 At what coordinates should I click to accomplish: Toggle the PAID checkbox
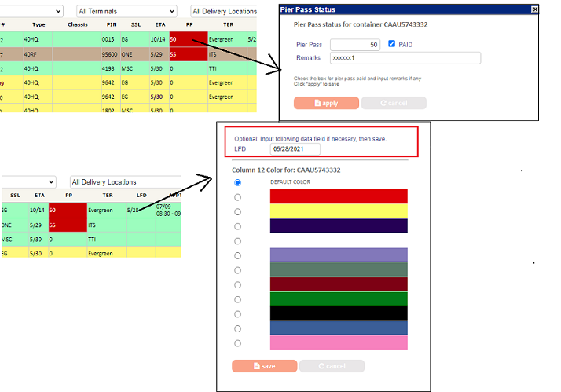tap(393, 45)
